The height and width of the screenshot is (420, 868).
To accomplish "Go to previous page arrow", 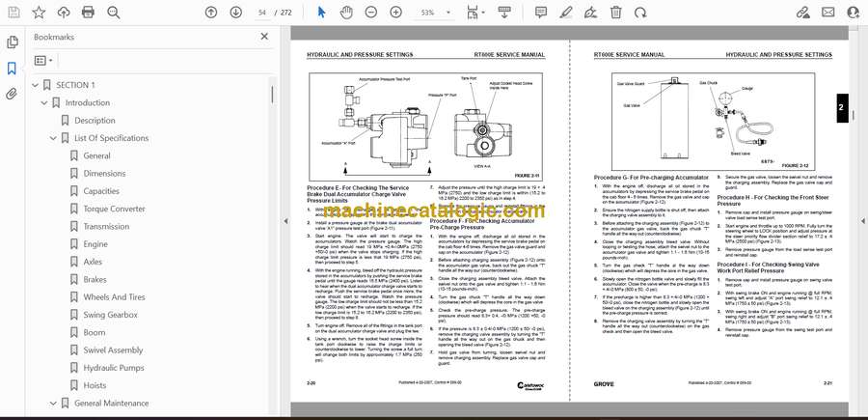I will [x=211, y=13].
